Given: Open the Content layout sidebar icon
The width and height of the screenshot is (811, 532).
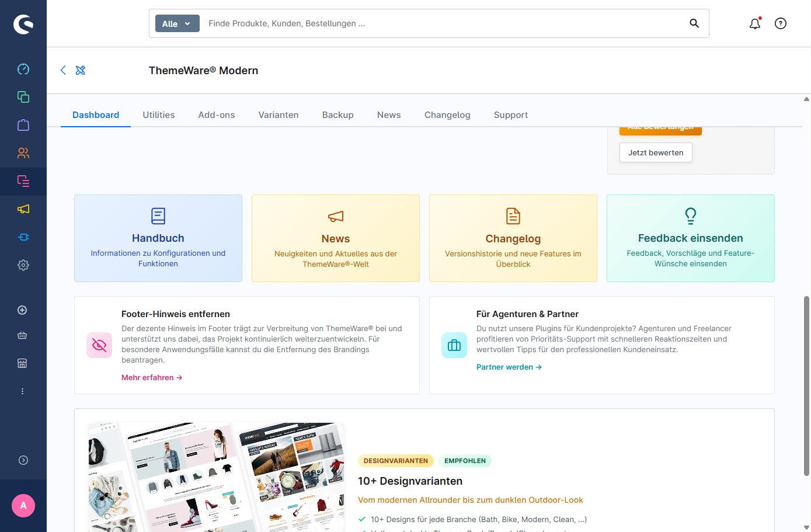Looking at the screenshot, I should click(x=23, y=181).
